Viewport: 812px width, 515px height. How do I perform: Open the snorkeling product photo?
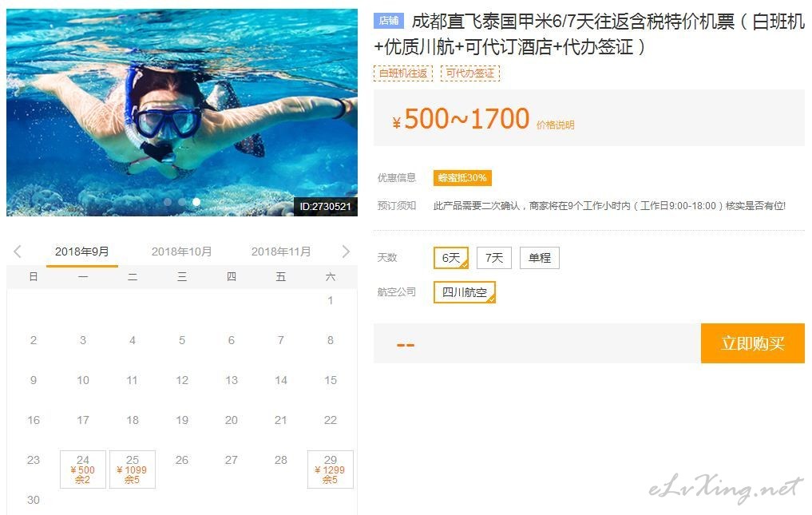[x=182, y=112]
